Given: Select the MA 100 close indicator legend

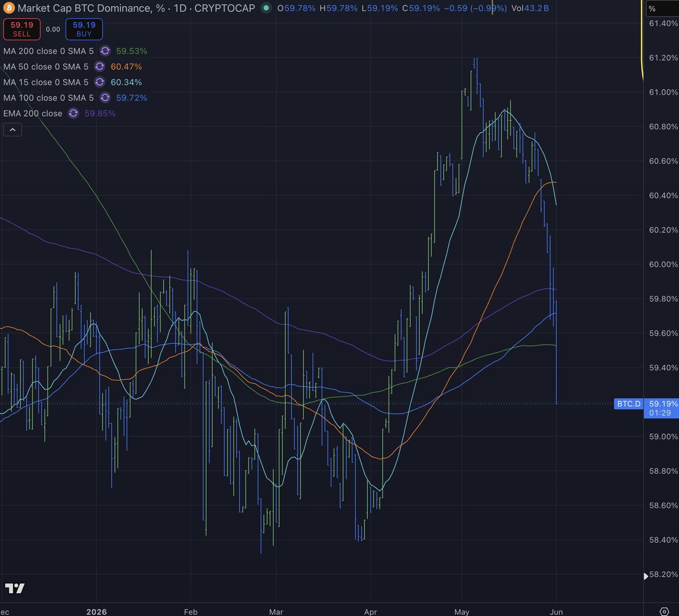Looking at the screenshot, I should (49, 98).
